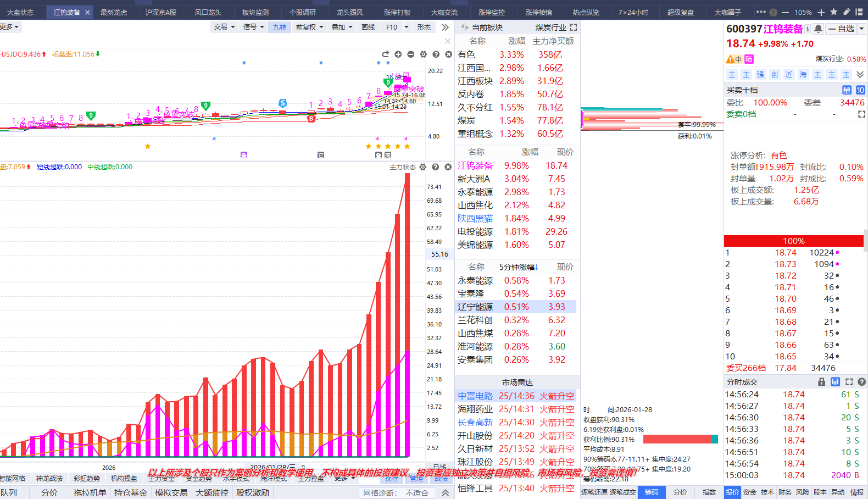Switch to the 风口龙头 tab
868x499 pixels.
tap(208, 12)
